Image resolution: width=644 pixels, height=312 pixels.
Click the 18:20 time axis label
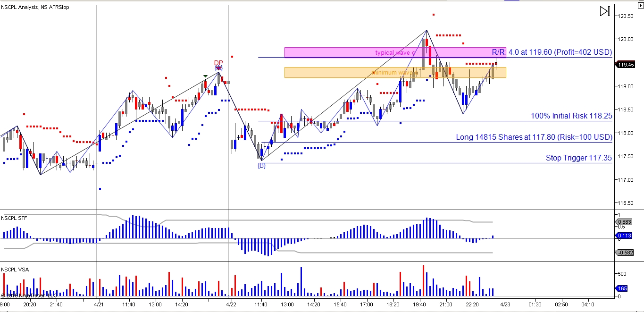pos(393,305)
